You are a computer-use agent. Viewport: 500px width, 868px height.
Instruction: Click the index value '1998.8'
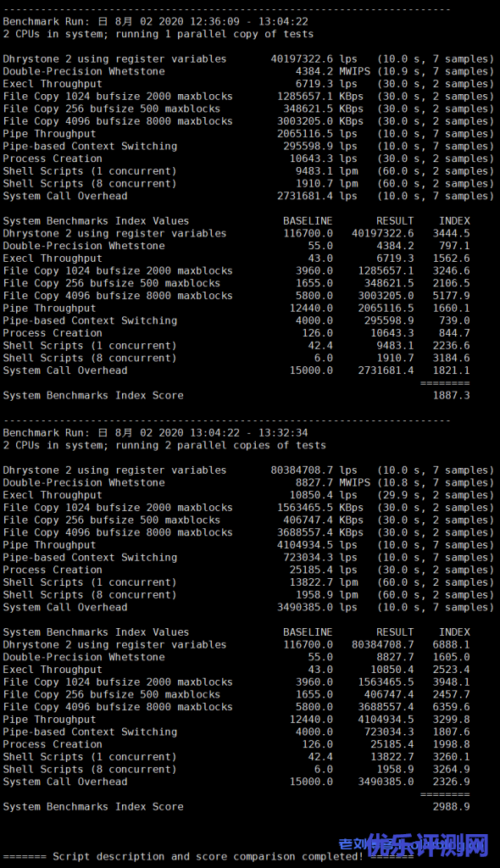(x=452, y=744)
